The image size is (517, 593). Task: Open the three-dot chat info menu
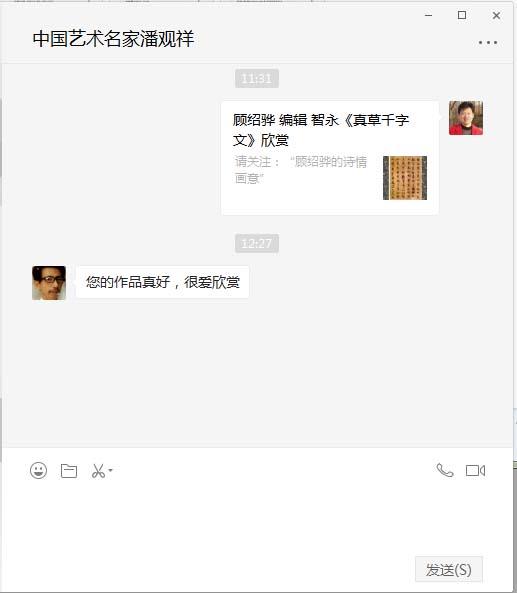pos(488,42)
